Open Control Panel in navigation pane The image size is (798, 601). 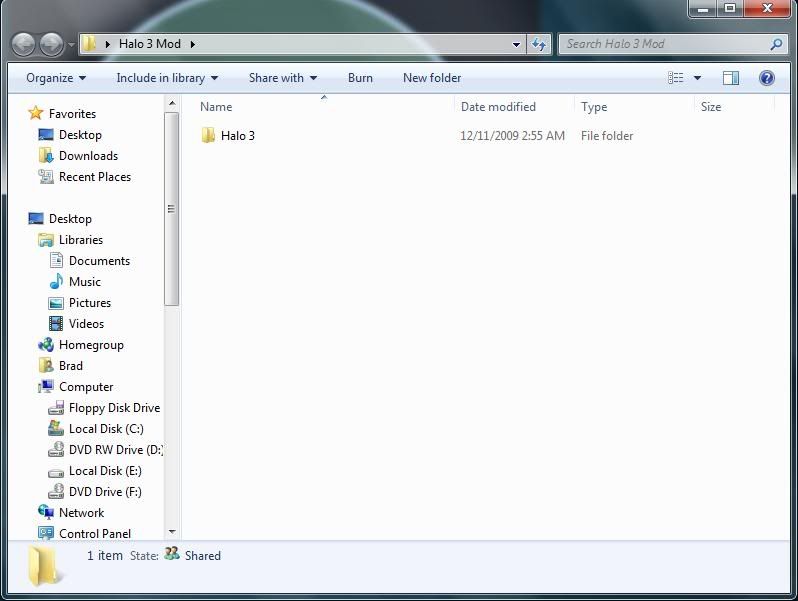(x=95, y=534)
